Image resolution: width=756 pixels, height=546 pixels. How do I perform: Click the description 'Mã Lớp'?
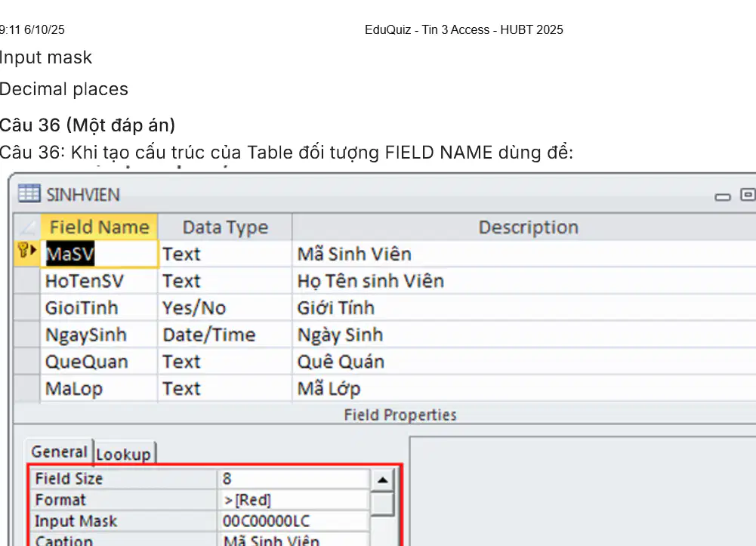(x=329, y=388)
